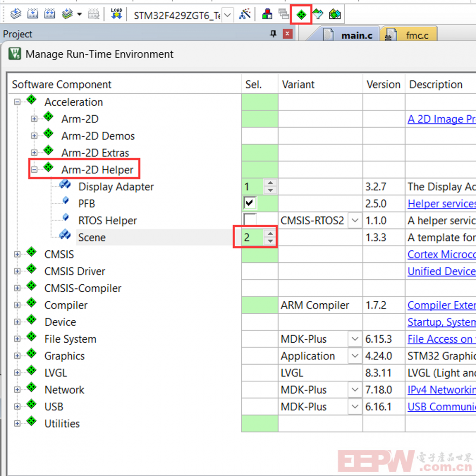
Task: Expand the Network tree node
Action: pyautogui.click(x=17, y=390)
